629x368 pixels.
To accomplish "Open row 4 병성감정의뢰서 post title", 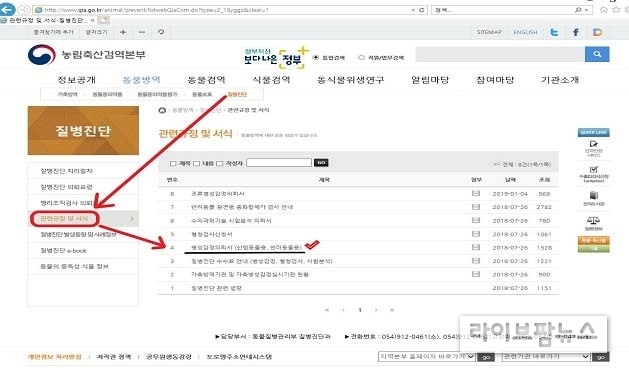I will pos(246,248).
